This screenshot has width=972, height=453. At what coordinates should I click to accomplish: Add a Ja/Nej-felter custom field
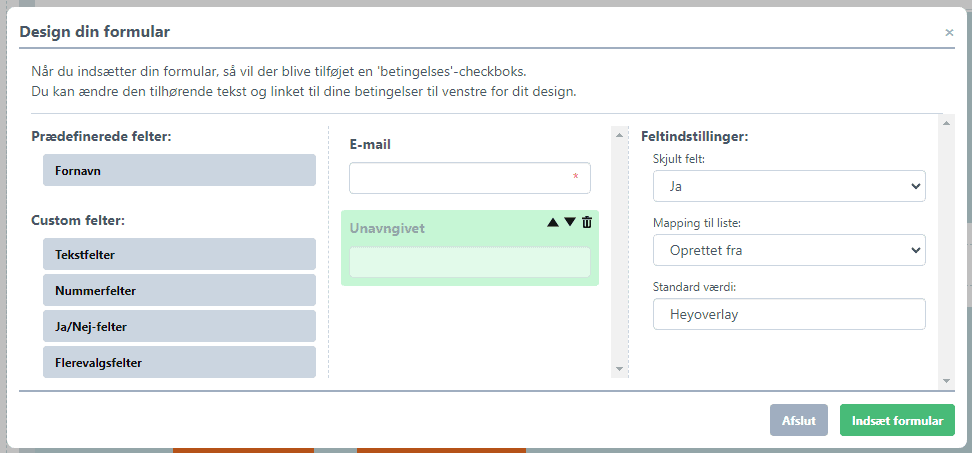179,327
